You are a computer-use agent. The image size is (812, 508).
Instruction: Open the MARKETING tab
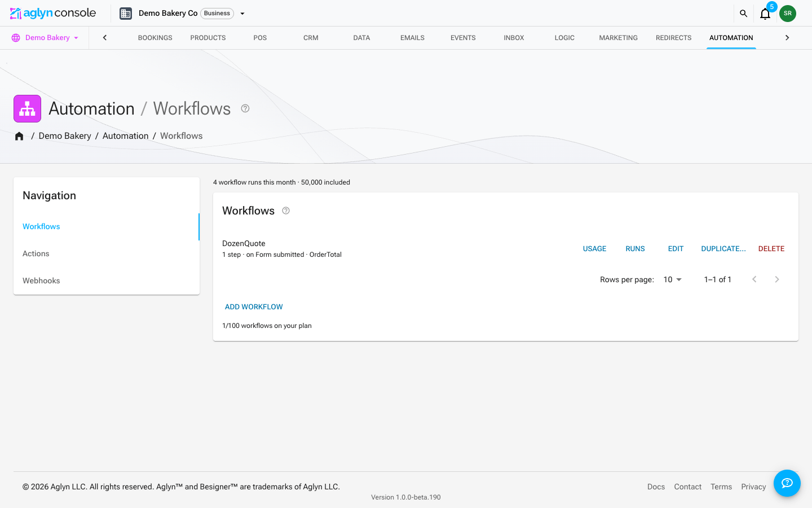click(618, 38)
